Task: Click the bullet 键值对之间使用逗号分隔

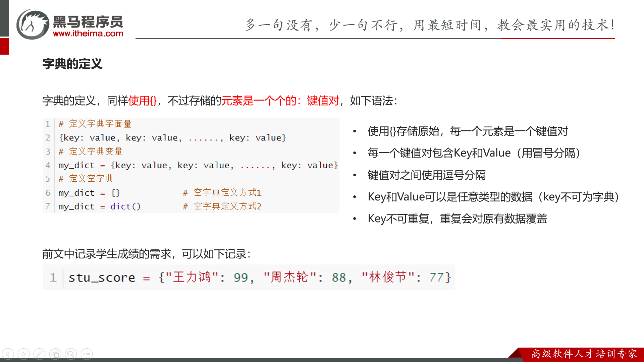Action: point(426,175)
